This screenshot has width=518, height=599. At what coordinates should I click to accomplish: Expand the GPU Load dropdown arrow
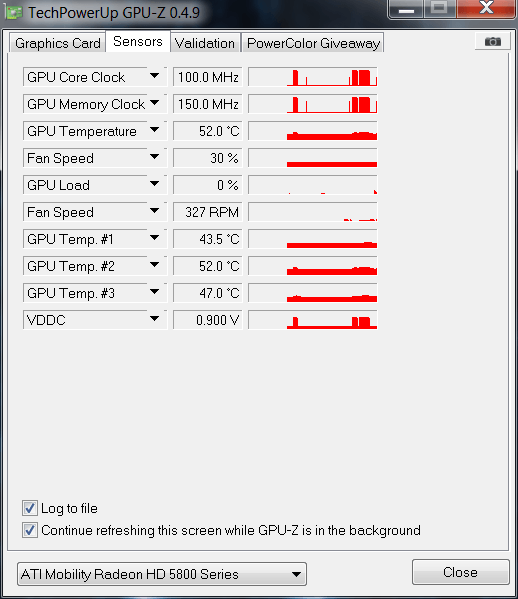point(155,184)
